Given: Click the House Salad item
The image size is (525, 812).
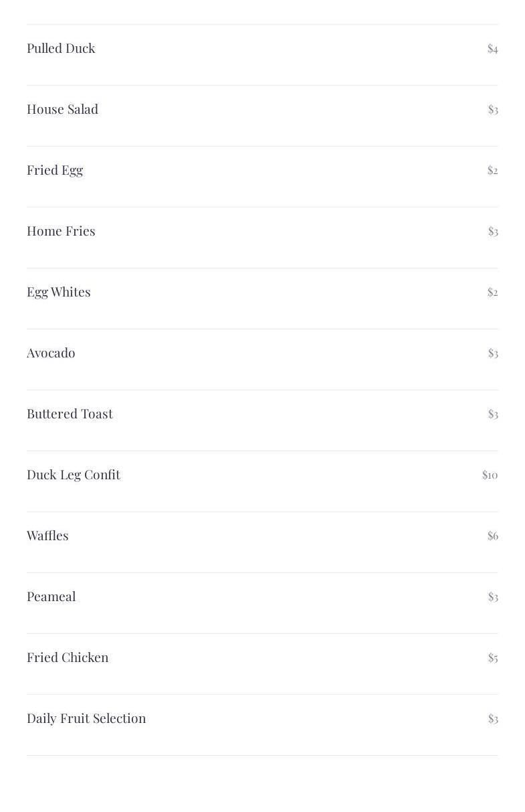Looking at the screenshot, I should (x=62, y=109).
